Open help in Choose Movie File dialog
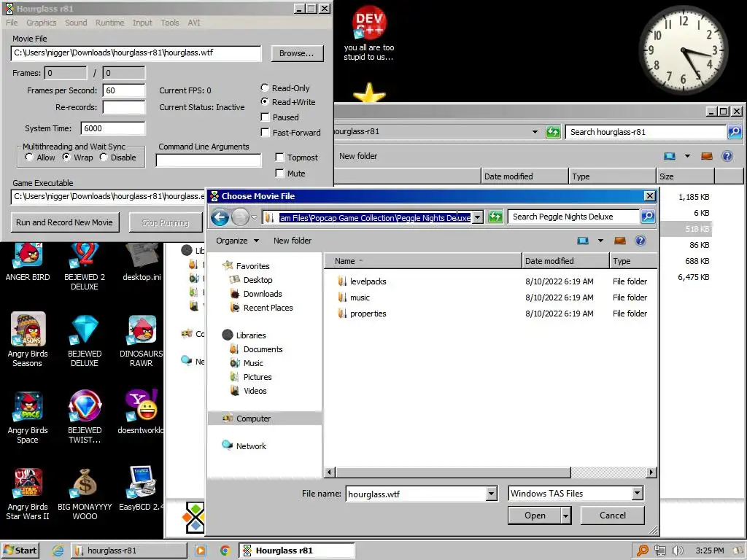Image resolution: width=747 pixels, height=560 pixels. 640,241
